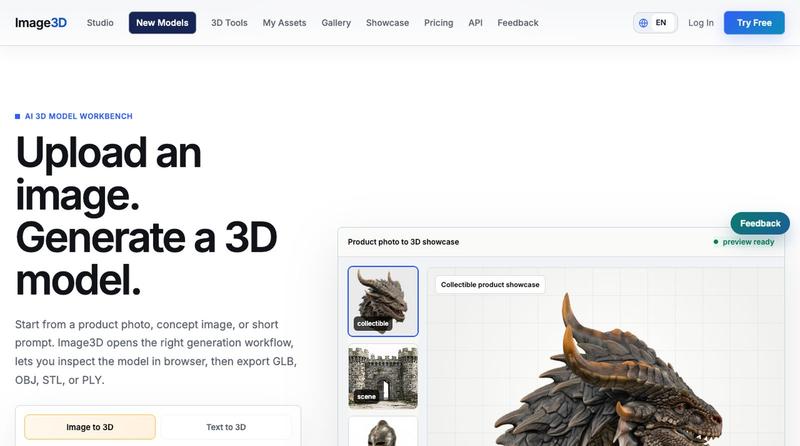Select the helmet thumbnail
800x446 pixels.
point(383,432)
